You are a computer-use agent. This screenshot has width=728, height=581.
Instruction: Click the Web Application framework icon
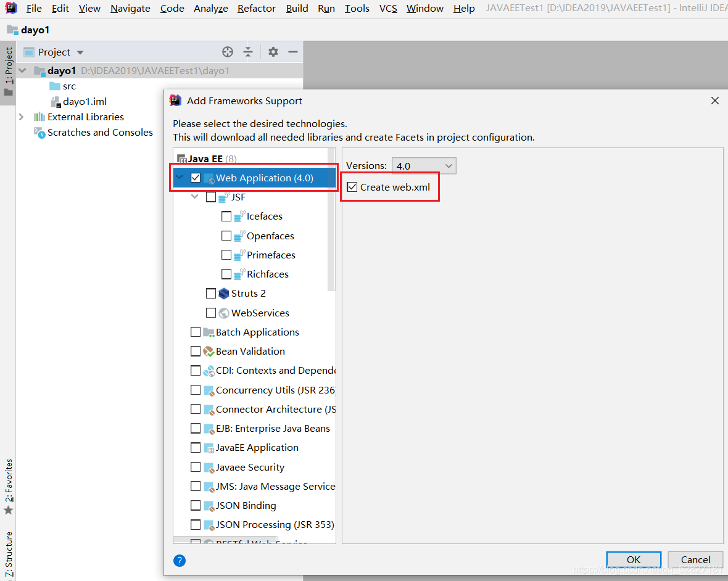point(209,178)
